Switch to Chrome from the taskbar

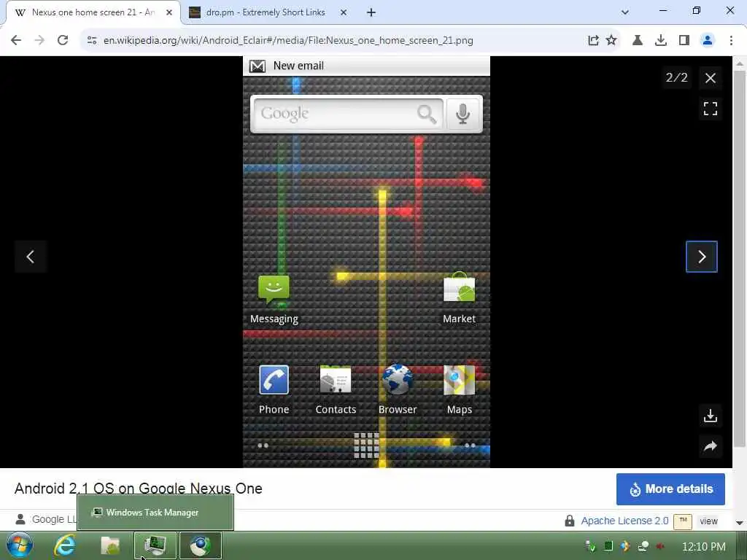point(201,545)
